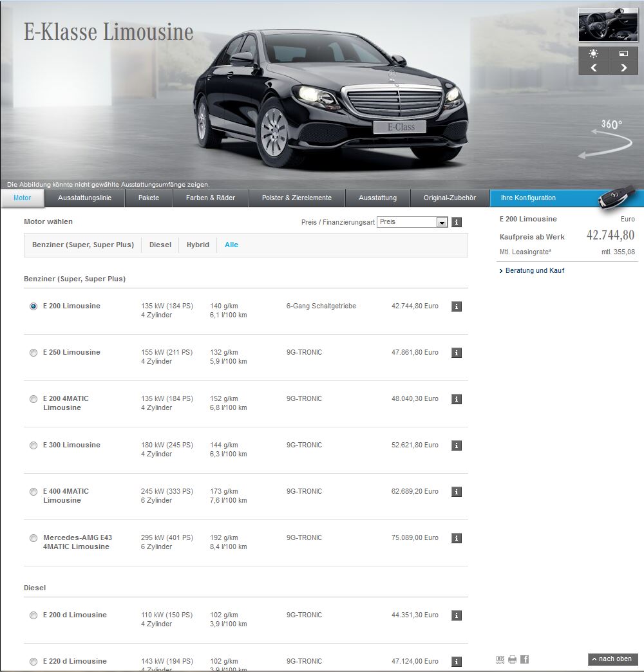Open the Pakete tab

click(149, 198)
